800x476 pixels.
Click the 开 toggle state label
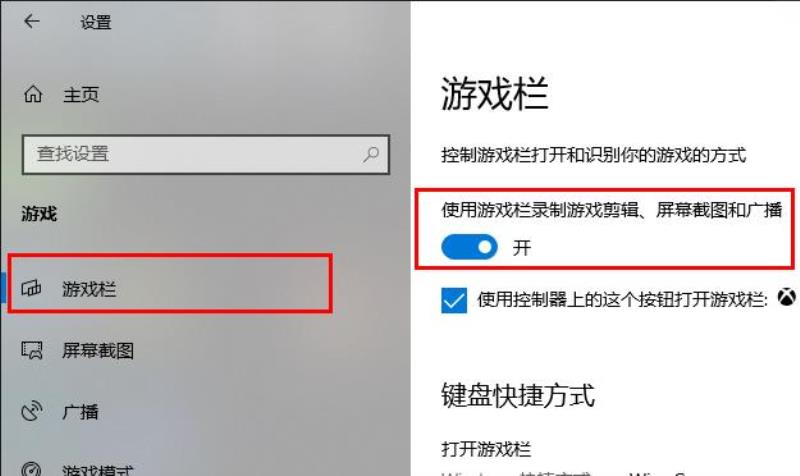coord(521,248)
